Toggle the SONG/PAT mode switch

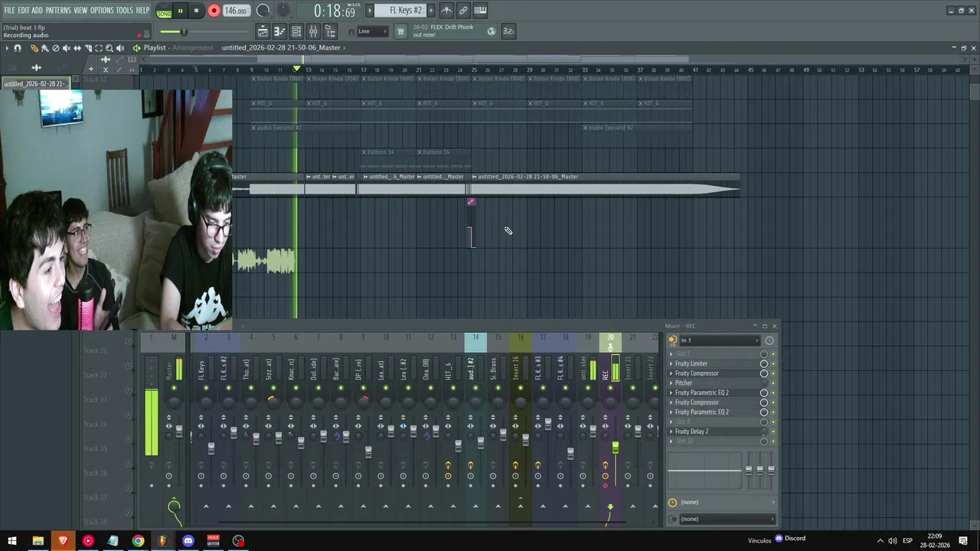[x=164, y=11]
